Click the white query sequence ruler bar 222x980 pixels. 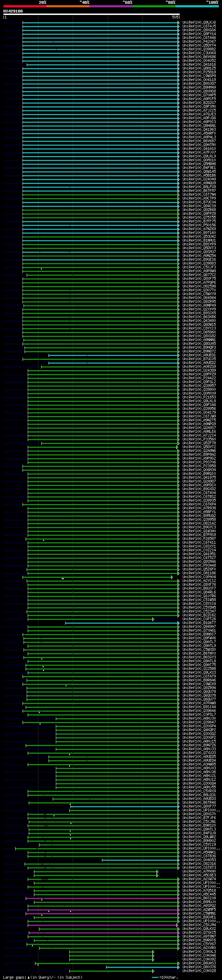pos(91,14)
